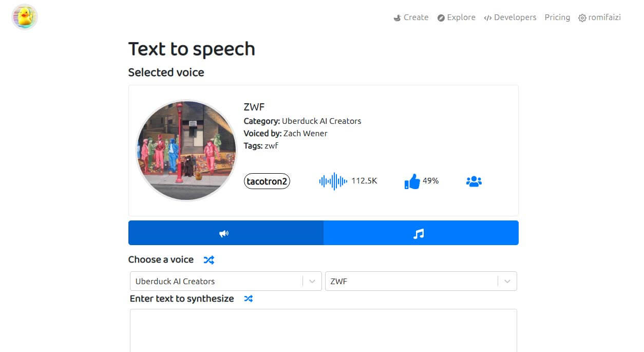Click the community users group icon
The height and width of the screenshot is (352, 644).
474,181
